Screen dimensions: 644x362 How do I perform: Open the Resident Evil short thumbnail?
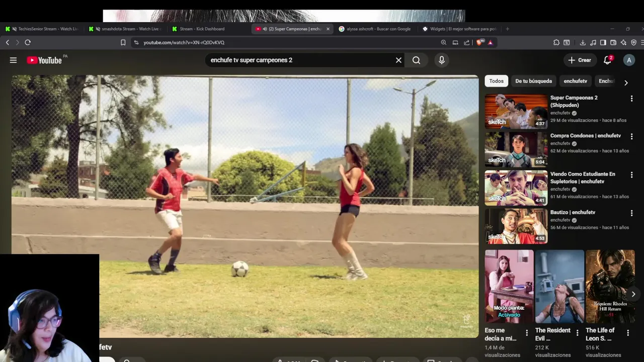[x=559, y=287]
